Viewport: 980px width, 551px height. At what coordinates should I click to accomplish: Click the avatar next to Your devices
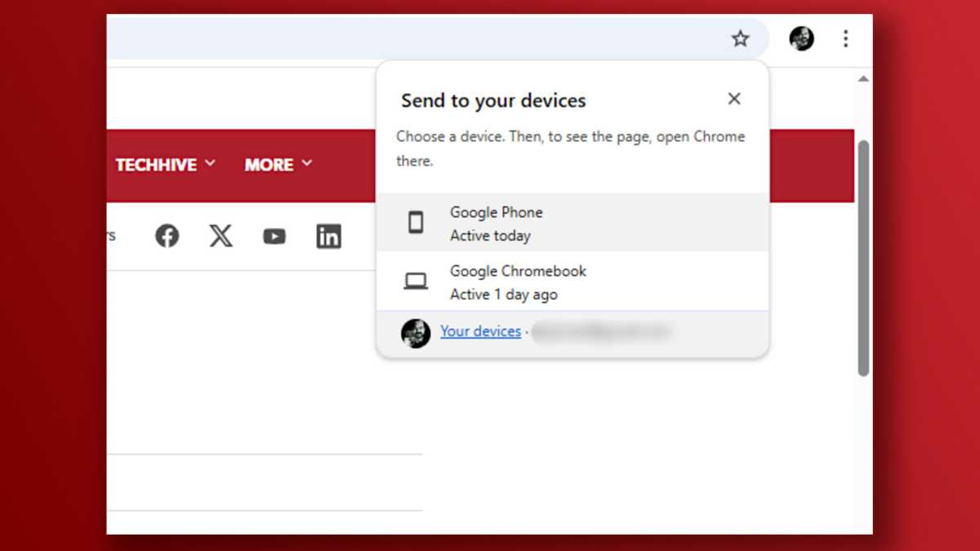[415, 332]
